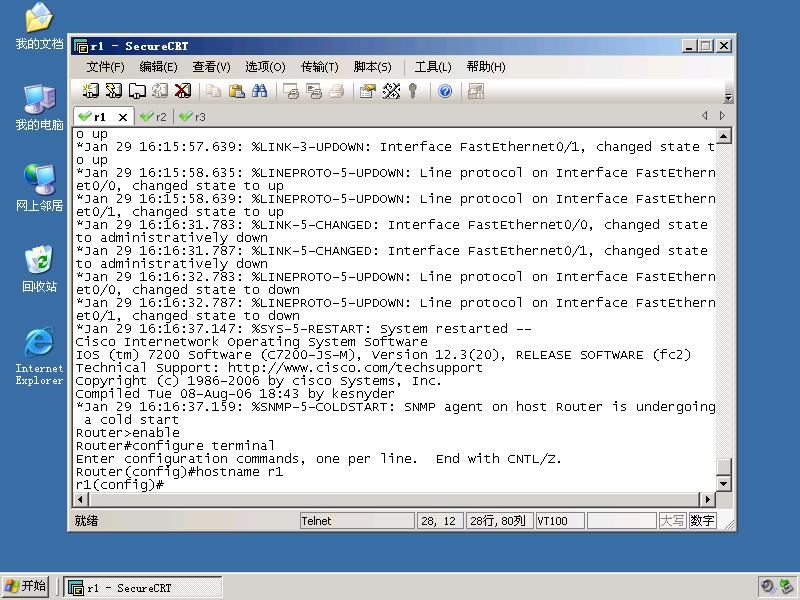Viewport: 800px width, 600px height.
Task: Open the 帮助(H) menu
Action: [486, 67]
